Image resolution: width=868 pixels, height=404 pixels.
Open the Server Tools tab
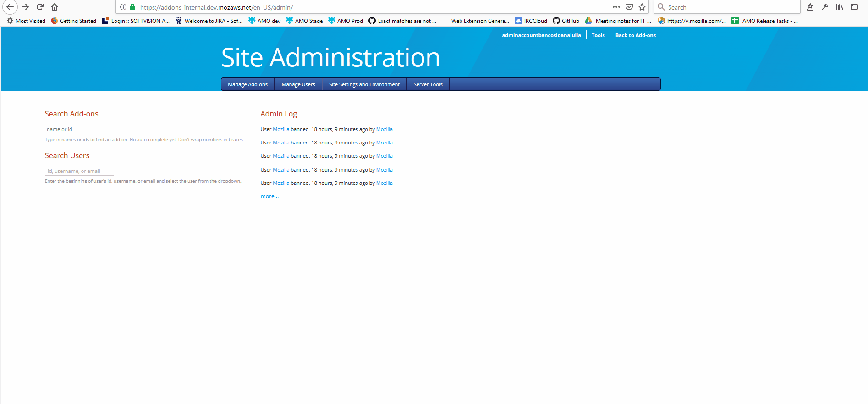click(x=428, y=84)
